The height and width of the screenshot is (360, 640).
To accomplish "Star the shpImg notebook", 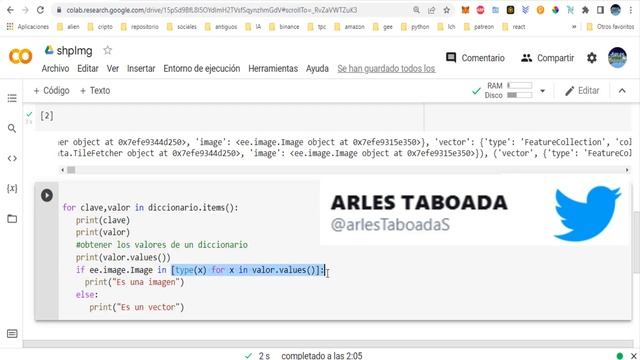I will [107, 50].
